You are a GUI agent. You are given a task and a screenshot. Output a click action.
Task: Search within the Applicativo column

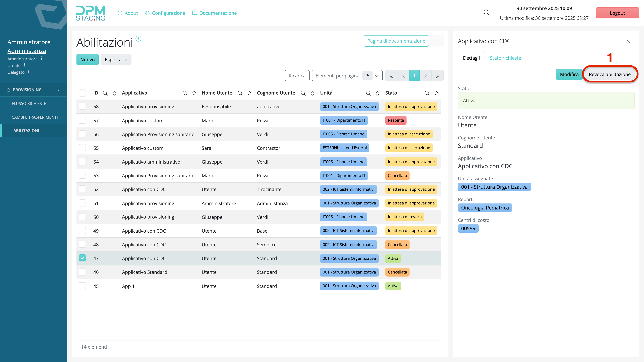pos(185,93)
